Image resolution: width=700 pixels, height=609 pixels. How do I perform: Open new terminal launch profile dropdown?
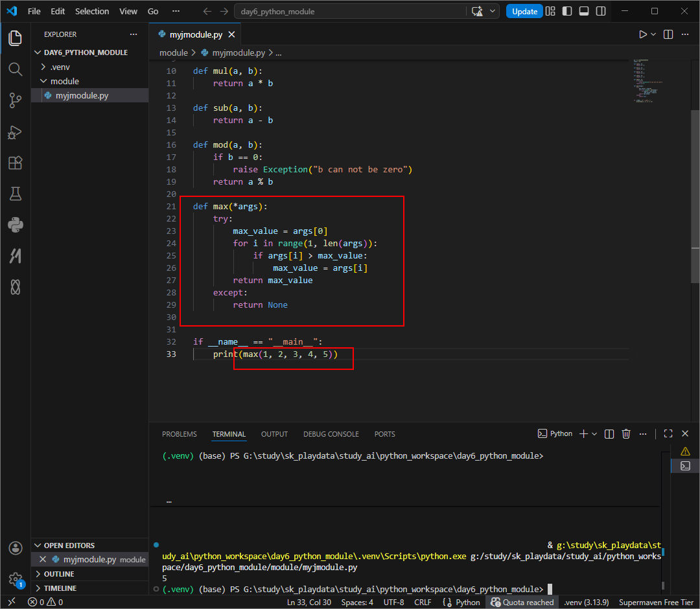(594, 433)
